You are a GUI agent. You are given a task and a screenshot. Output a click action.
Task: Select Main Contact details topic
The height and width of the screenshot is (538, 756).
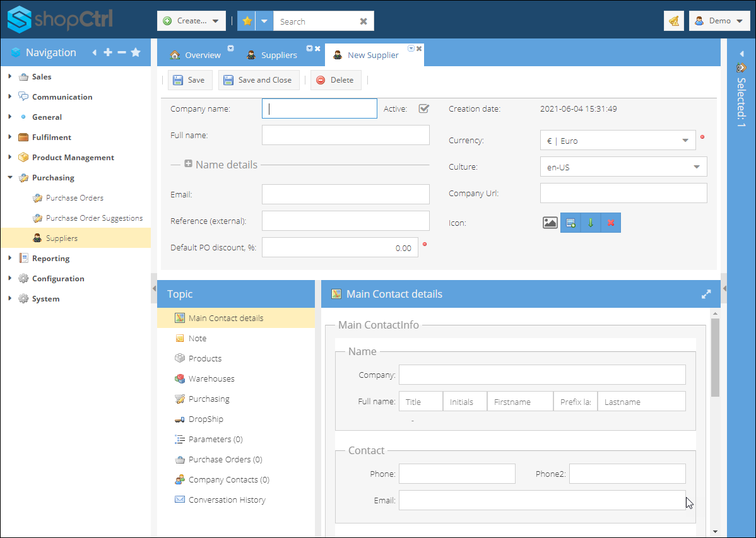coord(236,318)
